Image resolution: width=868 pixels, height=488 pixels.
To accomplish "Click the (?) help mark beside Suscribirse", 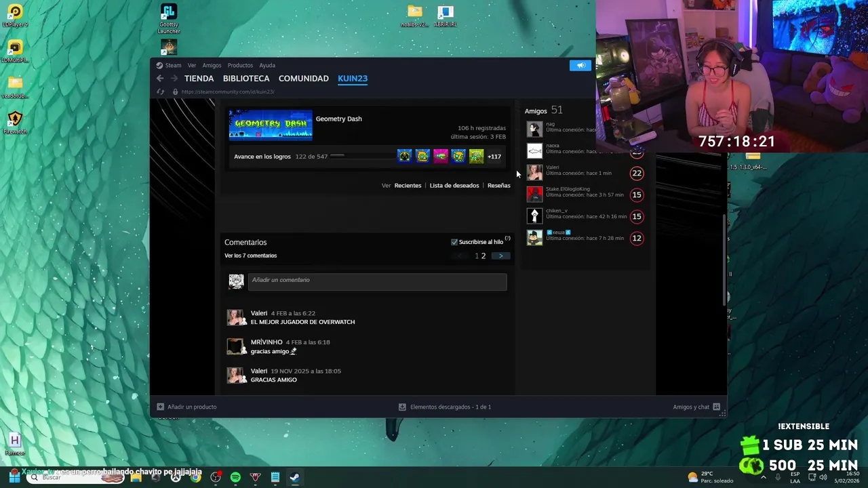I will (x=507, y=239).
